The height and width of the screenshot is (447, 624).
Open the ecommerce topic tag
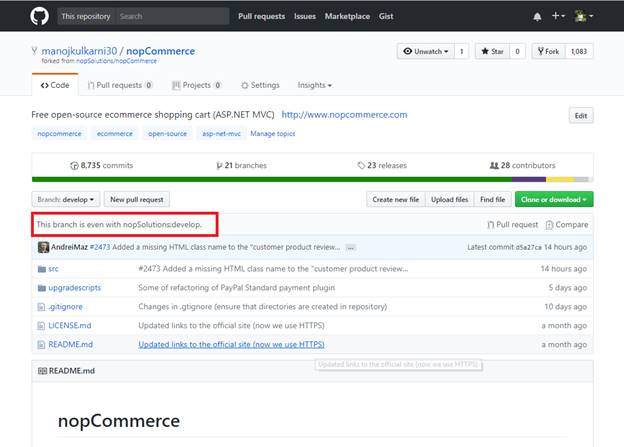click(115, 134)
